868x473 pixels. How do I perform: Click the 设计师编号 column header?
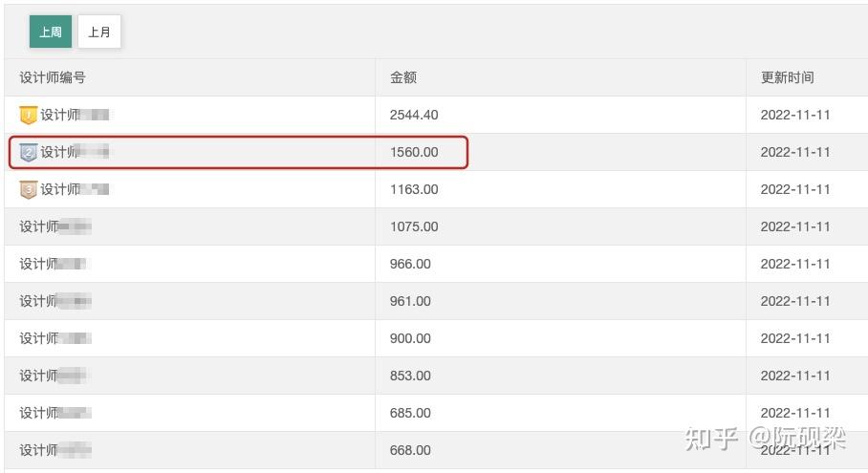53,77
